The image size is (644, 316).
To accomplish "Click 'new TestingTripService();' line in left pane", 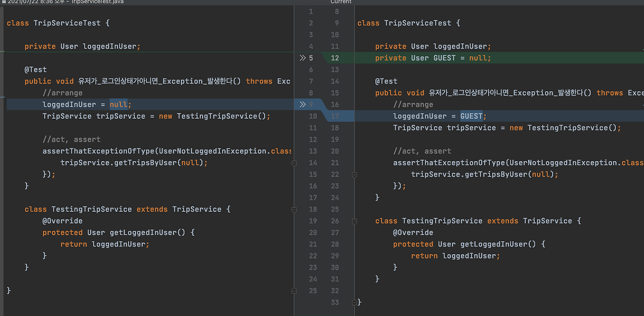I will coord(156,116).
